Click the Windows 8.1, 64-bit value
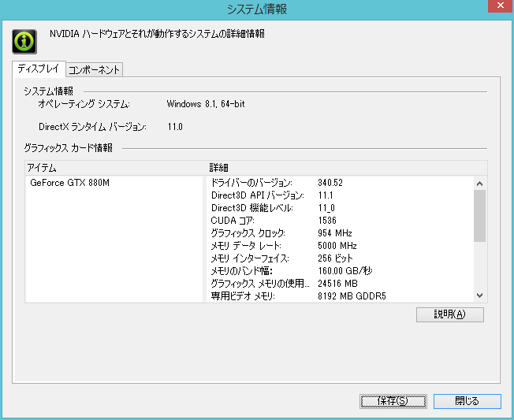Image resolution: width=514 pixels, height=420 pixels. [206, 104]
